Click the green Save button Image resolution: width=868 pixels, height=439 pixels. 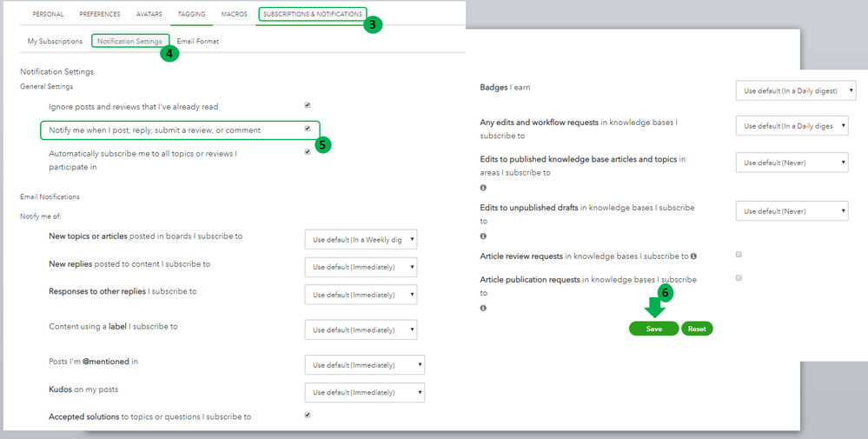653,329
